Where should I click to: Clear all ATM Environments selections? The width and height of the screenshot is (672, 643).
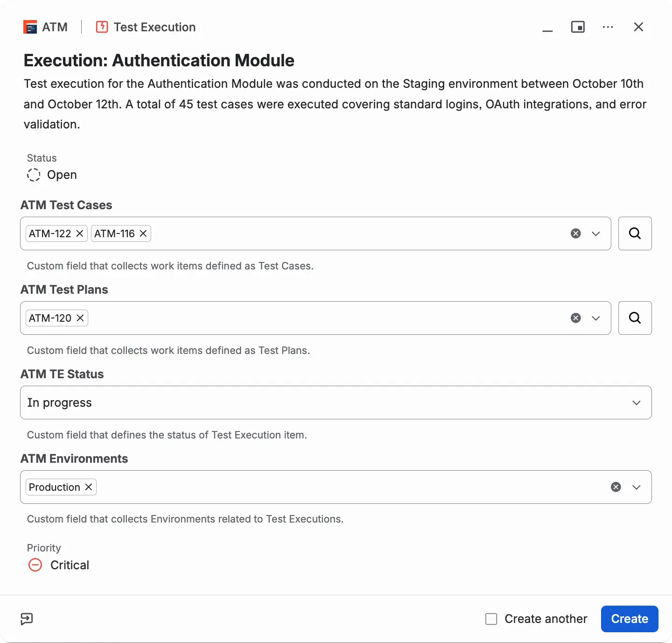pos(616,487)
